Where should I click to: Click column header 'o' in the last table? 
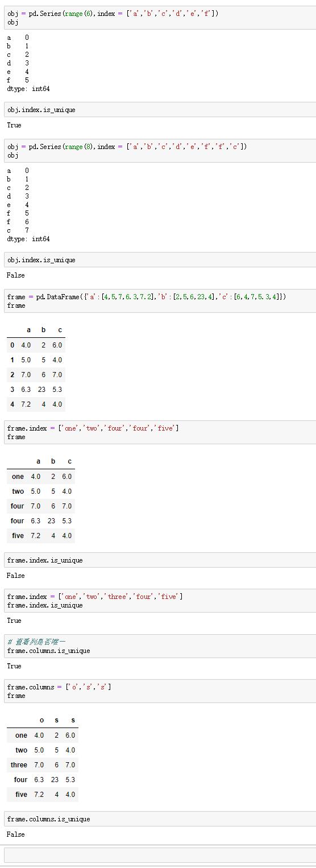tap(41, 721)
